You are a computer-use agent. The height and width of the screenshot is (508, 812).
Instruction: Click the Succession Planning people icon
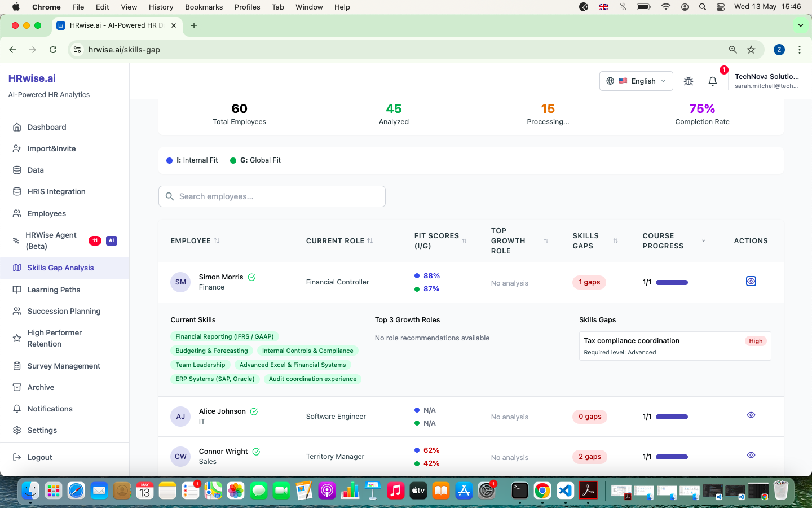click(x=17, y=311)
